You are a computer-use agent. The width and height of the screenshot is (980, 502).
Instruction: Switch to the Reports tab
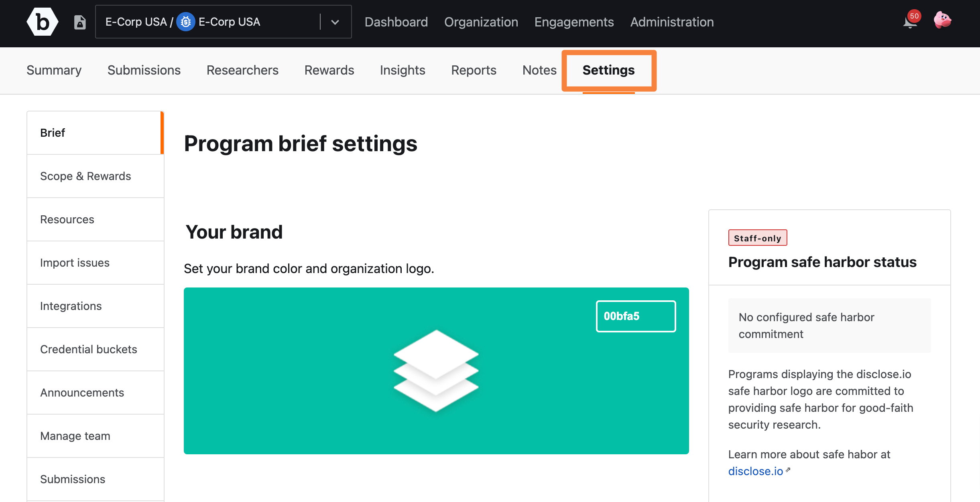[474, 70]
